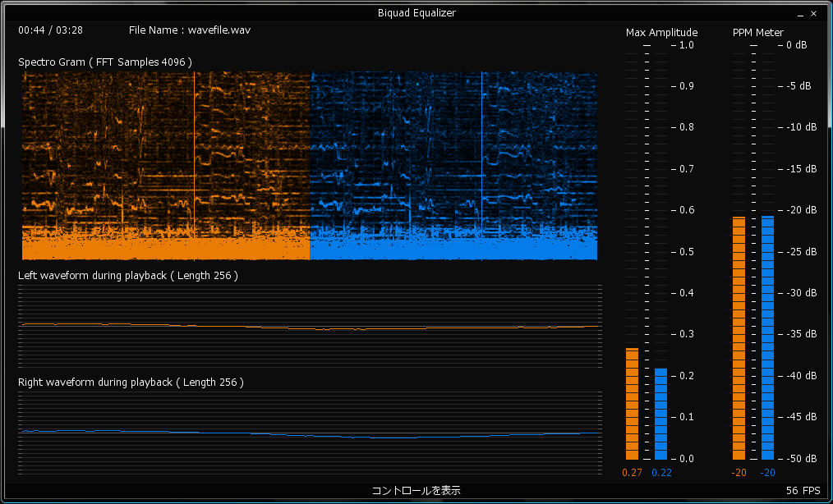Click the 0.27 amplitude readout
Viewport: 833px width, 504px height.
[x=632, y=473]
